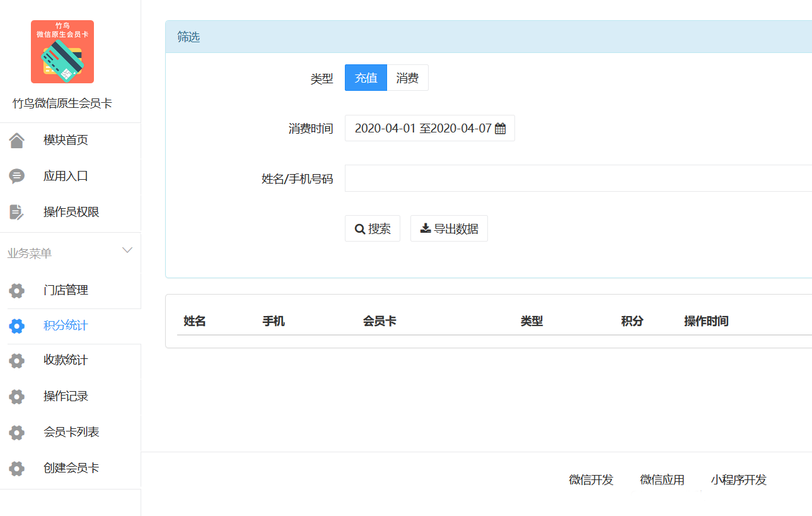Open the 微信应用 footer link
This screenshot has height=516, width=812.
coord(663,480)
